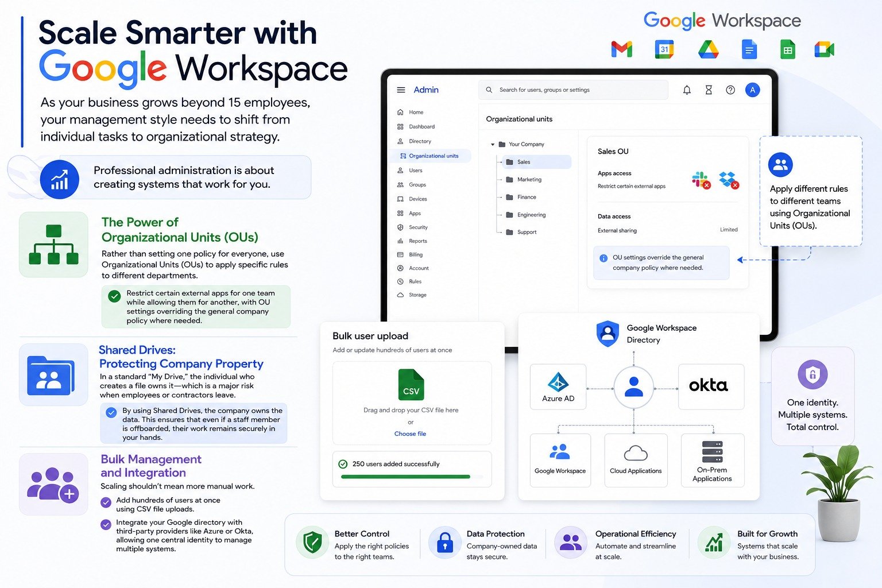Image resolution: width=882 pixels, height=588 pixels.
Task: Click the Built for Growth chart icon
Action: [x=714, y=543]
